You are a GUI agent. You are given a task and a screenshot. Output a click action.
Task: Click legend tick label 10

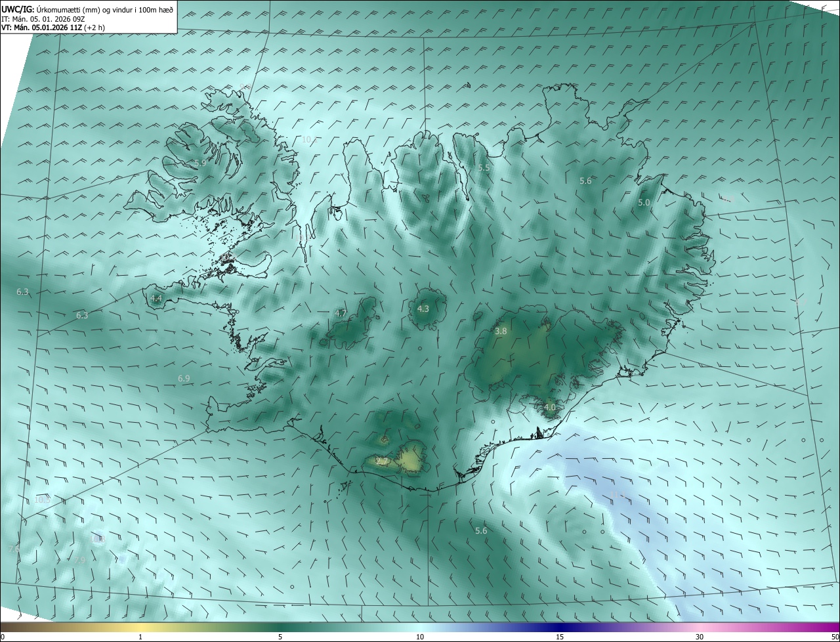click(420, 637)
